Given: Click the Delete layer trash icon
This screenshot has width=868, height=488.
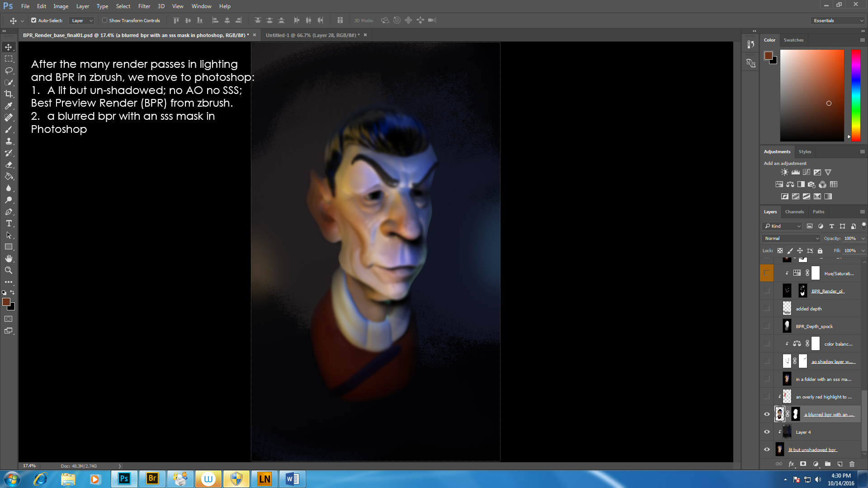Looking at the screenshot, I should click(852, 464).
